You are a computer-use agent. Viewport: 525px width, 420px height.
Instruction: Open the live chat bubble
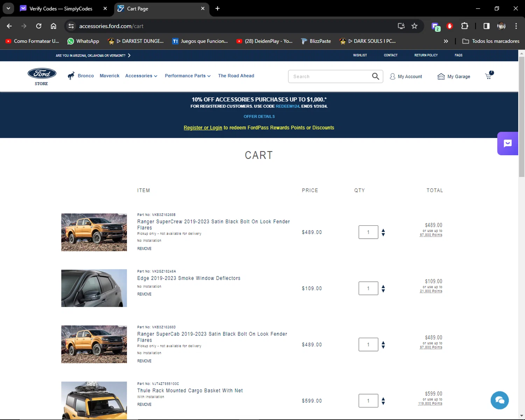(x=499, y=400)
